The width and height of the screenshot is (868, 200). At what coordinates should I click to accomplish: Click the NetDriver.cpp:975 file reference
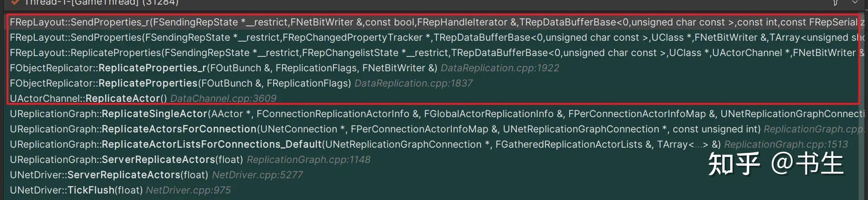(x=188, y=190)
